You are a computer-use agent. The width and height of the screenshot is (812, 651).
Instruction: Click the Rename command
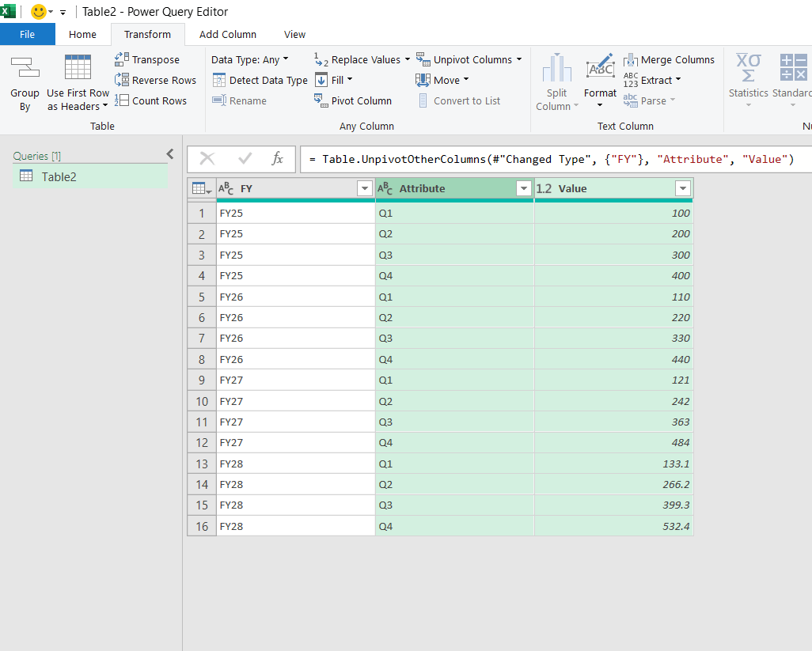tap(240, 101)
